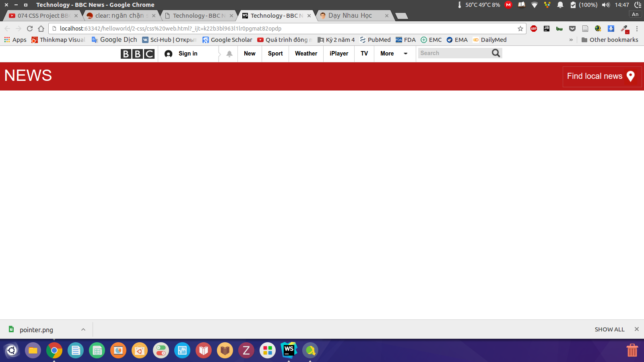Click the Sign in link
Image resolution: width=644 pixels, height=362 pixels.
[x=188, y=53]
